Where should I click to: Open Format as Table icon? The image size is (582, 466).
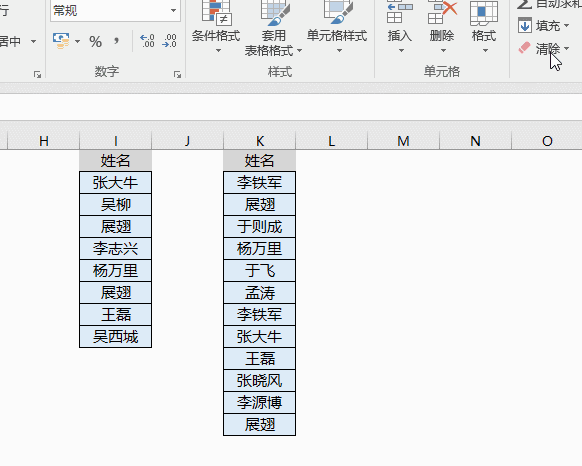click(274, 13)
